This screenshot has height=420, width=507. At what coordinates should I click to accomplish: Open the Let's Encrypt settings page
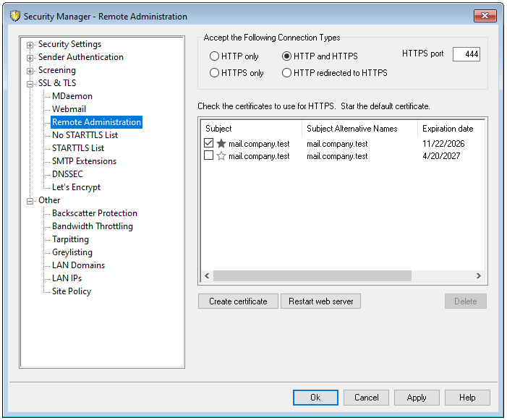tap(76, 187)
